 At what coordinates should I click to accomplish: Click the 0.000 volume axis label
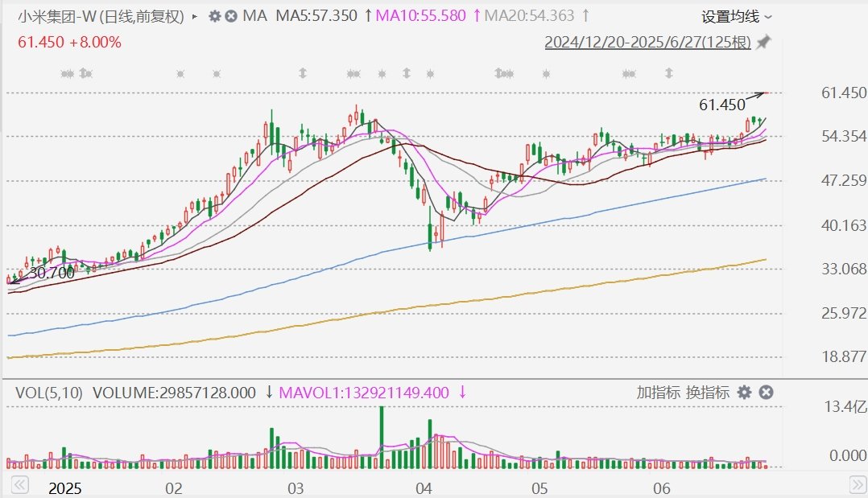pyautogui.click(x=848, y=455)
